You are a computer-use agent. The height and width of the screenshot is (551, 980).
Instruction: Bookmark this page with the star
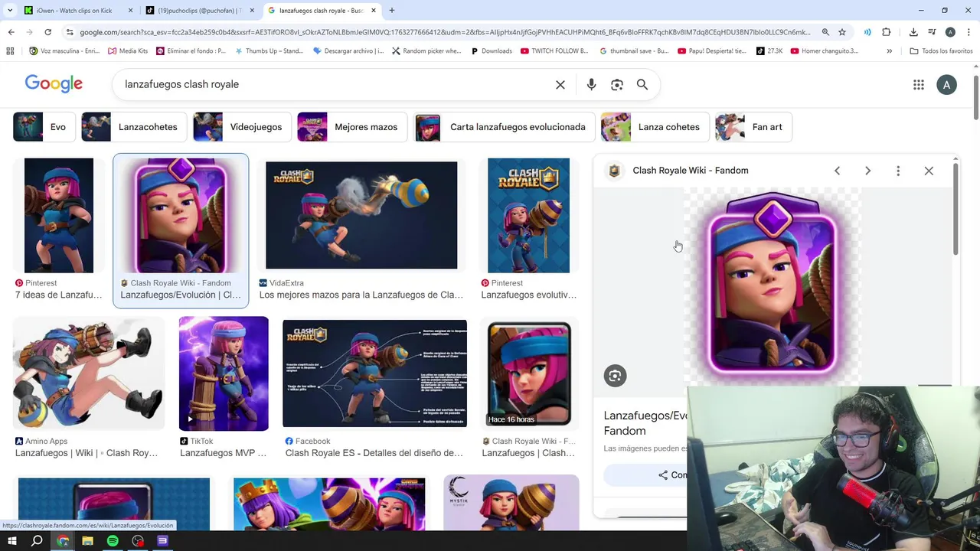click(842, 32)
